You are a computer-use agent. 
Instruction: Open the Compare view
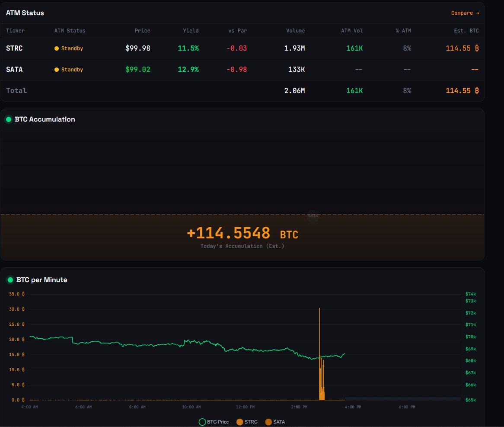click(x=462, y=13)
